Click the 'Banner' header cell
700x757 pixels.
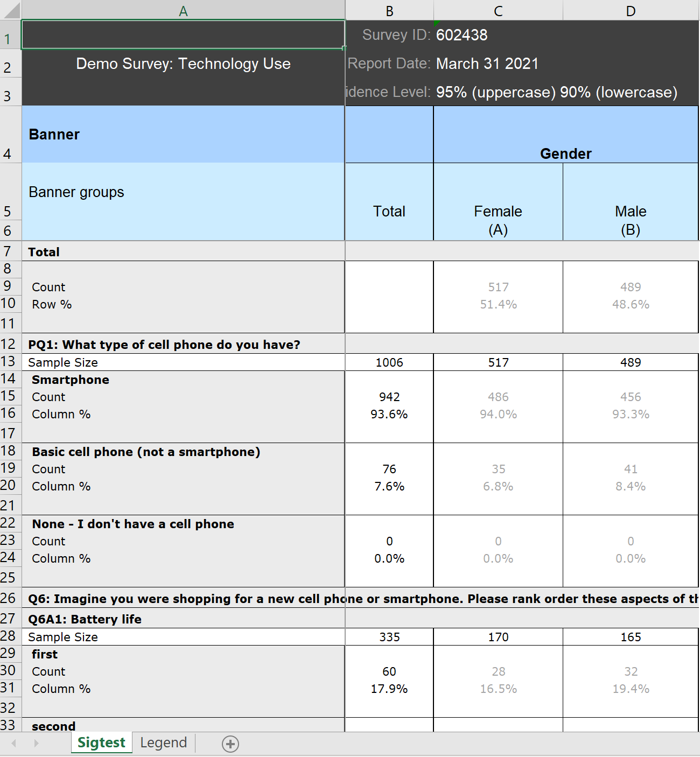pos(183,135)
